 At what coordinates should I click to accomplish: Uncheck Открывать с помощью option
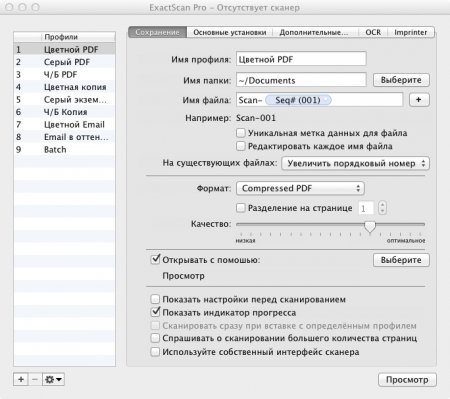point(155,259)
